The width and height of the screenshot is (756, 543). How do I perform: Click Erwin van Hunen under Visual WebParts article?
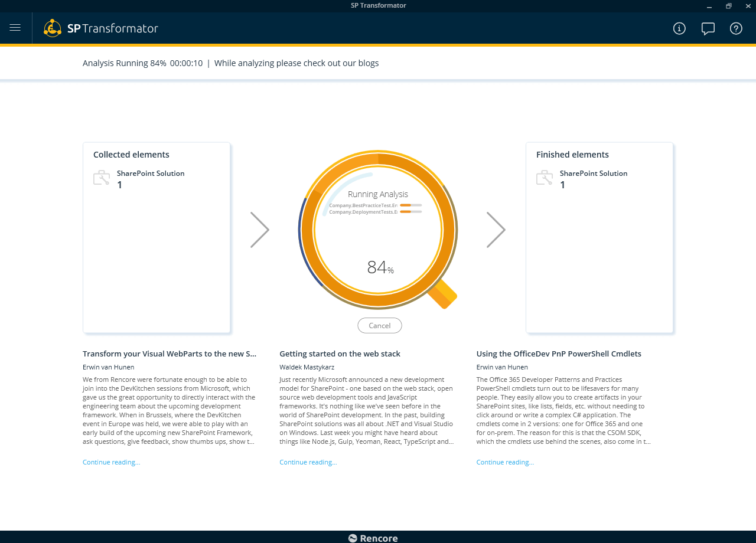[x=108, y=367]
